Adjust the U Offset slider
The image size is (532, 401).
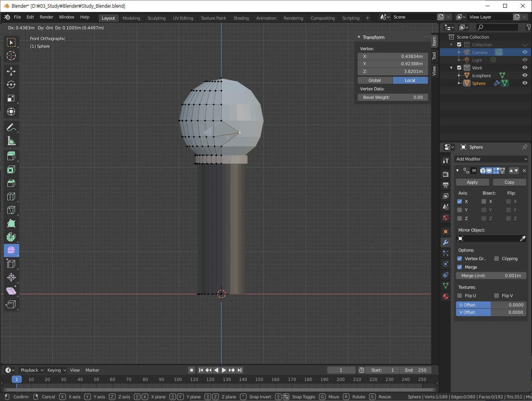tap(491, 305)
